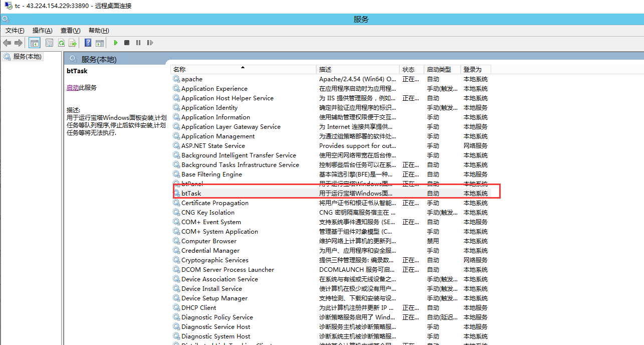Viewport: 644px width, 345px height.
Task: Open the 操作(A) menu
Action: 42,31
